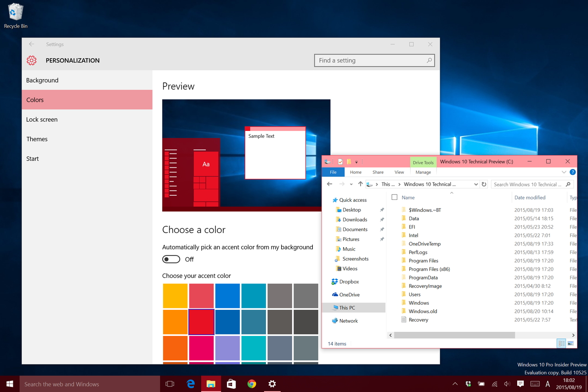Navigate up one folder level in Explorer
The height and width of the screenshot is (392, 588).
point(361,184)
